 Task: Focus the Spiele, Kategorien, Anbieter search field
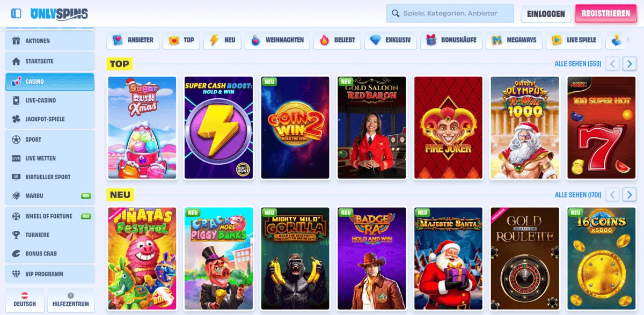click(450, 13)
